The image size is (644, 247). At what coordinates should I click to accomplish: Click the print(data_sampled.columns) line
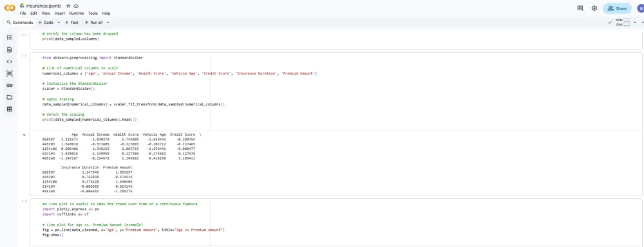[70, 39]
